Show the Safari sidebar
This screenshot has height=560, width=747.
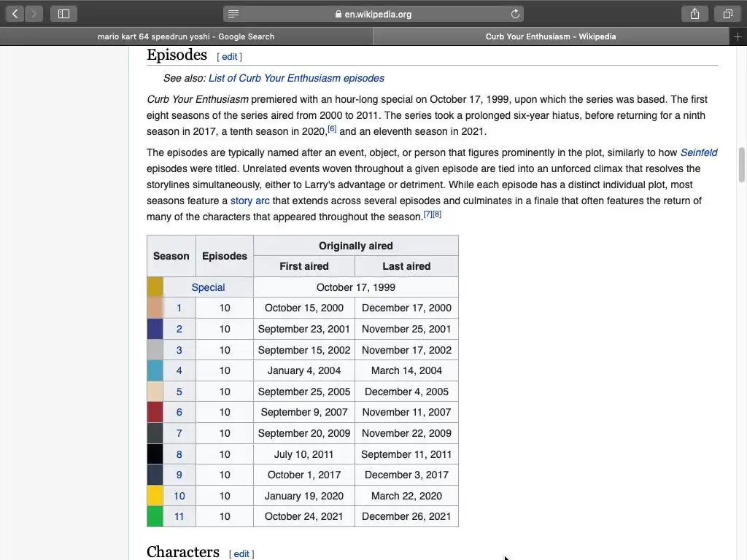pos(63,14)
